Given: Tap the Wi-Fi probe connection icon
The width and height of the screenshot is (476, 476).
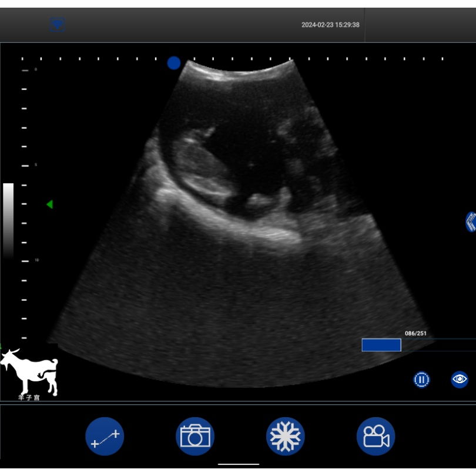Looking at the screenshot, I should pos(58,25).
